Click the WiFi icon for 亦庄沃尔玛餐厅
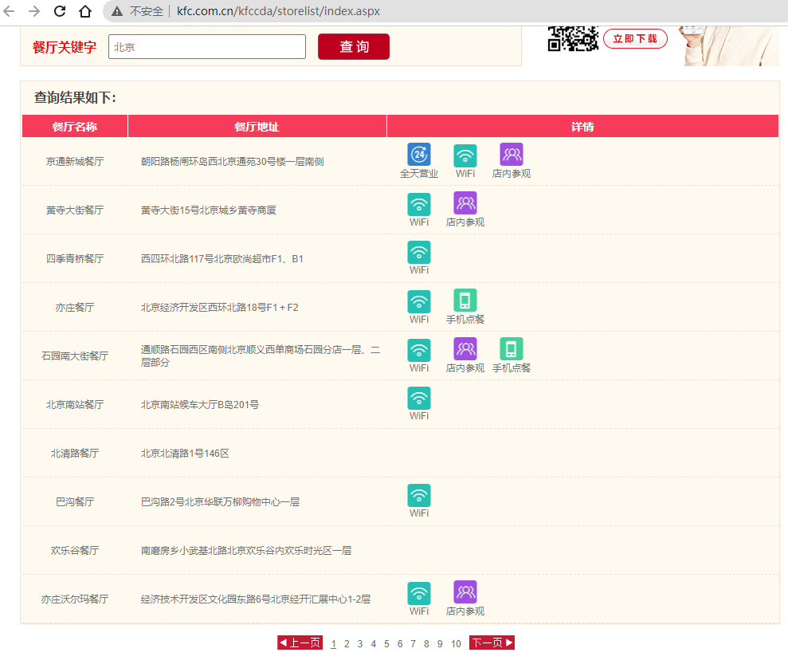788x672 pixels. (x=419, y=594)
